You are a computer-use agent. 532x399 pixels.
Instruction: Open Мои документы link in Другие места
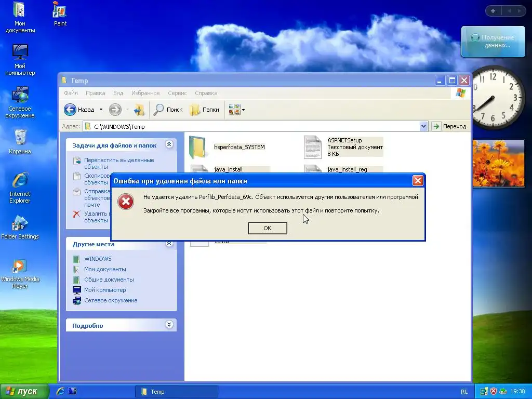pos(105,269)
